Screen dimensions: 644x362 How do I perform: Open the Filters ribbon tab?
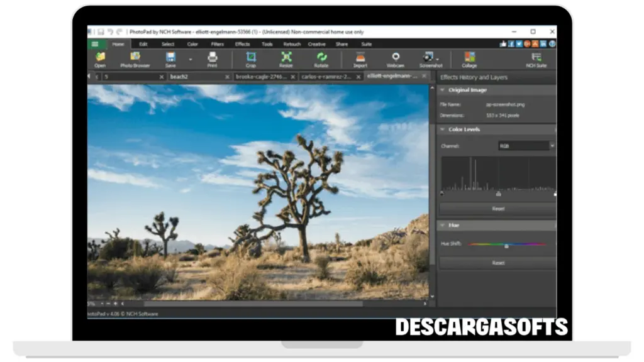click(x=218, y=44)
